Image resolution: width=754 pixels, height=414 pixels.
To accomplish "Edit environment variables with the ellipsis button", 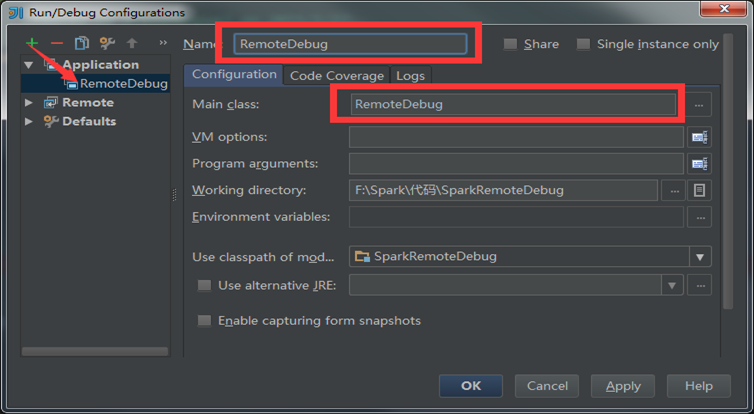I will tap(700, 218).
